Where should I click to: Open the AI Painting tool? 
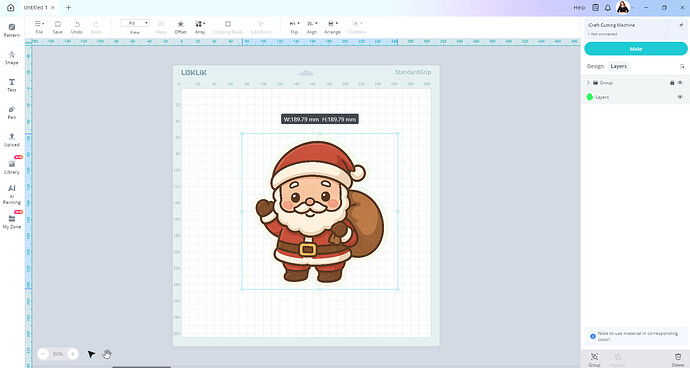click(x=12, y=194)
